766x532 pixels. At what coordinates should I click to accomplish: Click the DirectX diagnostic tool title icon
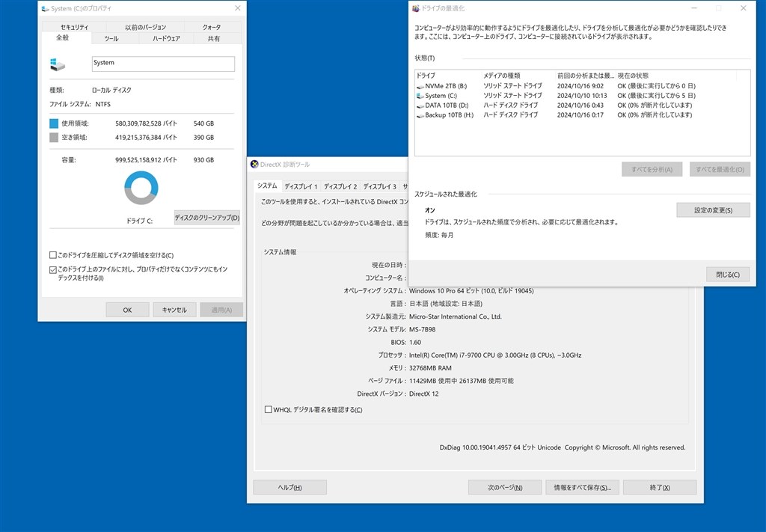(254, 164)
